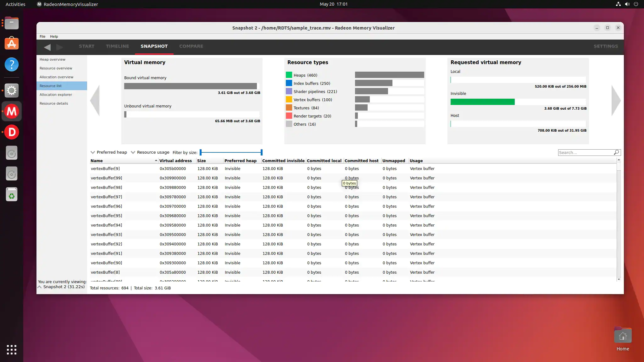Expand the Snapshot 2 selector chevron
This screenshot has height=362, width=644.
tap(40, 287)
